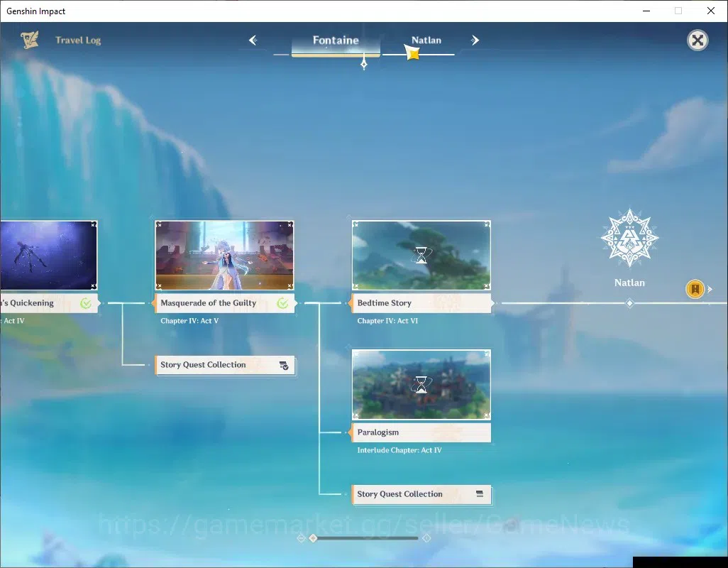Open the Paralogism quest thumbnail
Screen dimensions: 728x568
421,385
